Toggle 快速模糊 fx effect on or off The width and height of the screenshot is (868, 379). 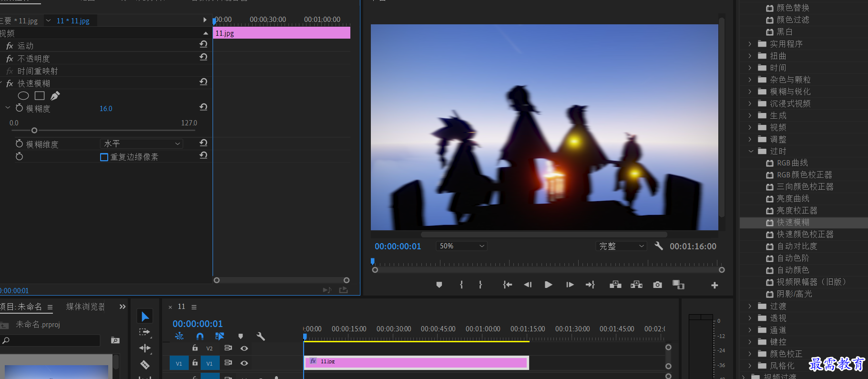10,83
